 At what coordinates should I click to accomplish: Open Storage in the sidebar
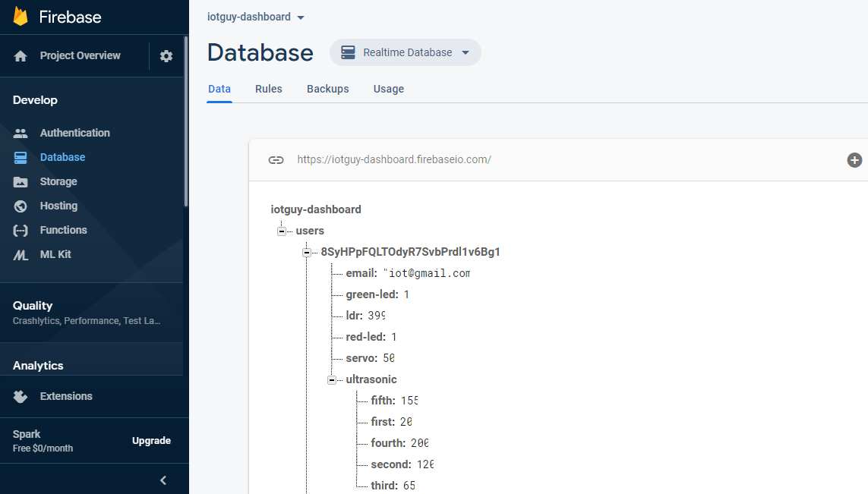point(58,182)
